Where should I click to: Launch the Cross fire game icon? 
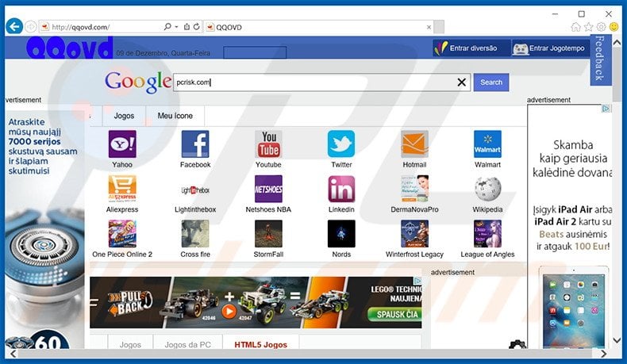click(x=195, y=234)
